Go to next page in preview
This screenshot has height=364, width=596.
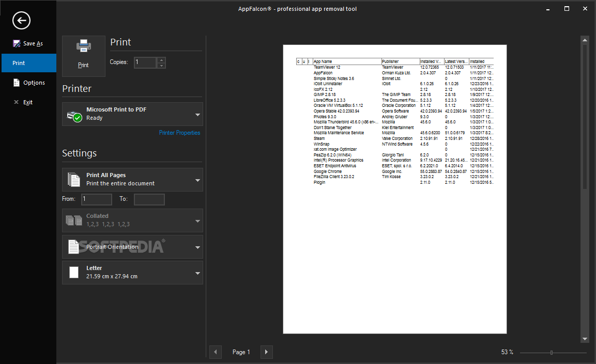pyautogui.click(x=266, y=352)
